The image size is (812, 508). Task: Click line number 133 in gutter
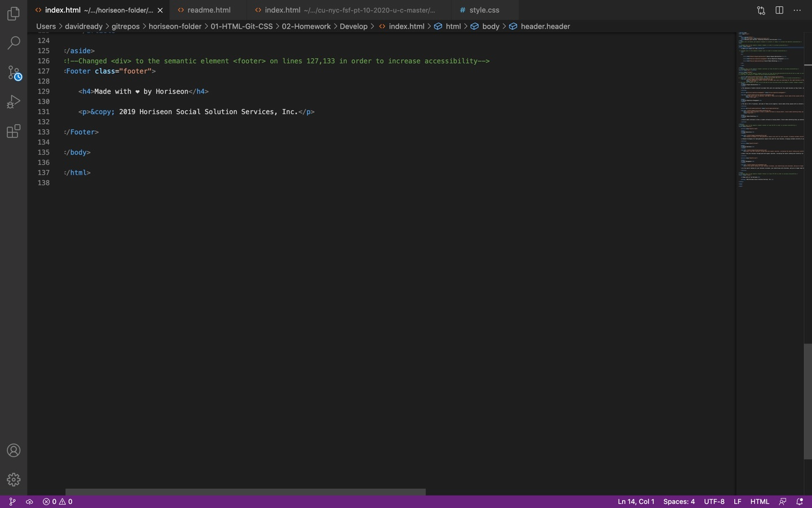click(43, 132)
